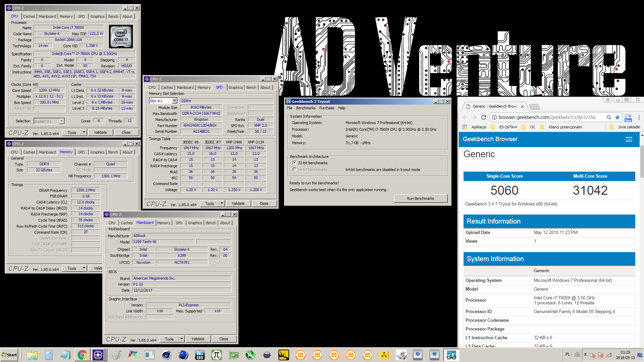Click Validate in the top-left CPU window
The width and height of the screenshot is (644, 362).
[100, 132]
